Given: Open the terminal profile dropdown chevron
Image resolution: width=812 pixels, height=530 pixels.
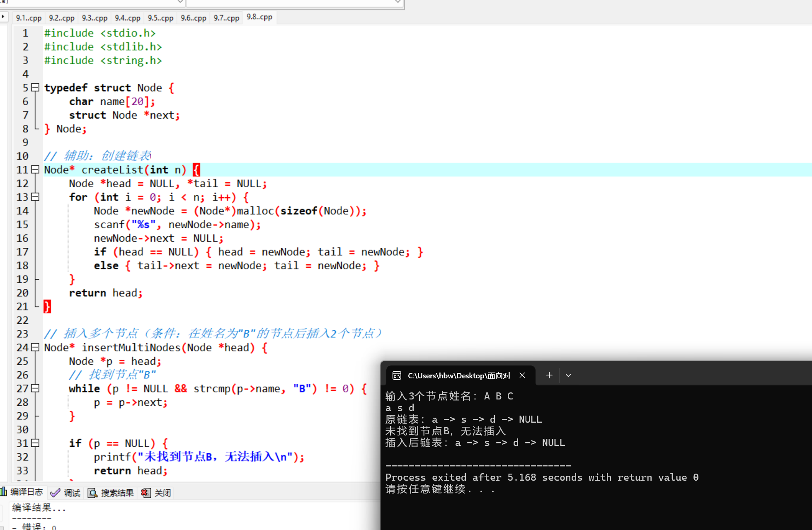Looking at the screenshot, I should [568, 375].
